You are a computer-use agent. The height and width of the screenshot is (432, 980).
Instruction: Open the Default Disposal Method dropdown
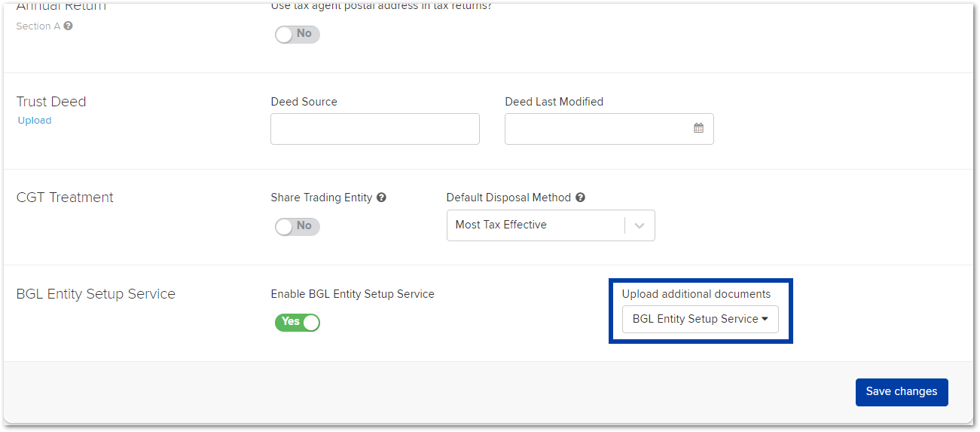click(x=551, y=225)
